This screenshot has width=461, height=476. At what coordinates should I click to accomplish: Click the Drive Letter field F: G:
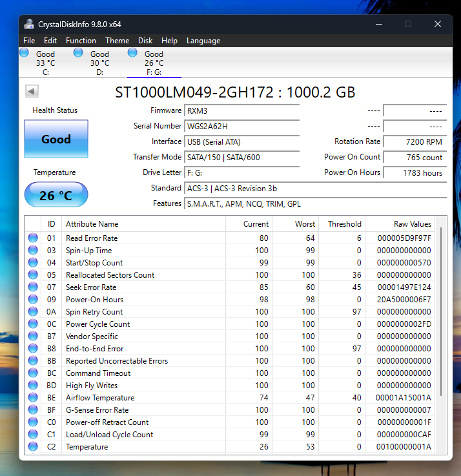242,172
